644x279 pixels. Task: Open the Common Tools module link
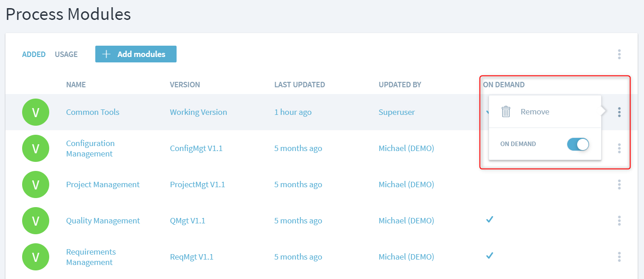(93, 112)
